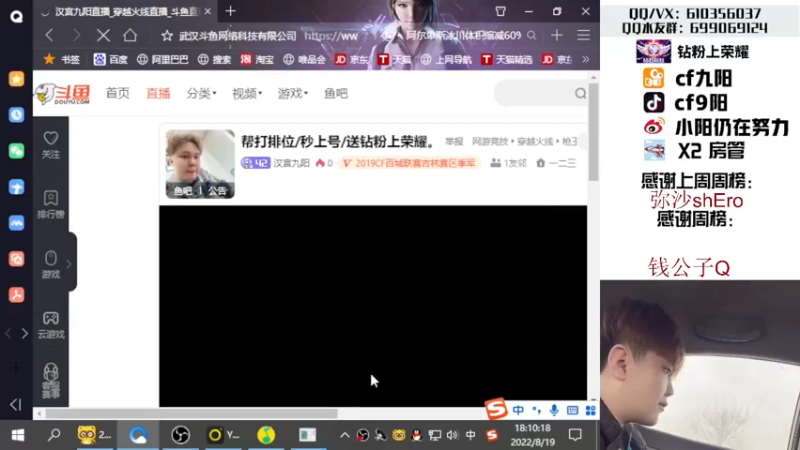
Task: Open 上网导航 bookmark
Action: pos(446,59)
